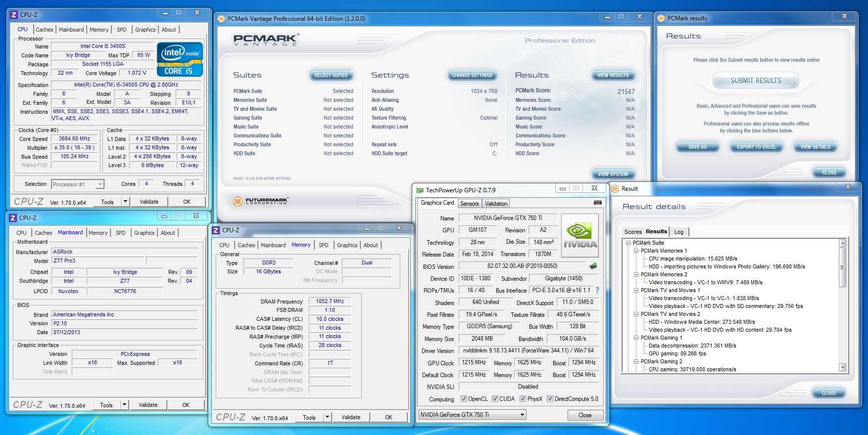Toggle the CUDA checkbox
The image size is (868, 435).
point(495,399)
